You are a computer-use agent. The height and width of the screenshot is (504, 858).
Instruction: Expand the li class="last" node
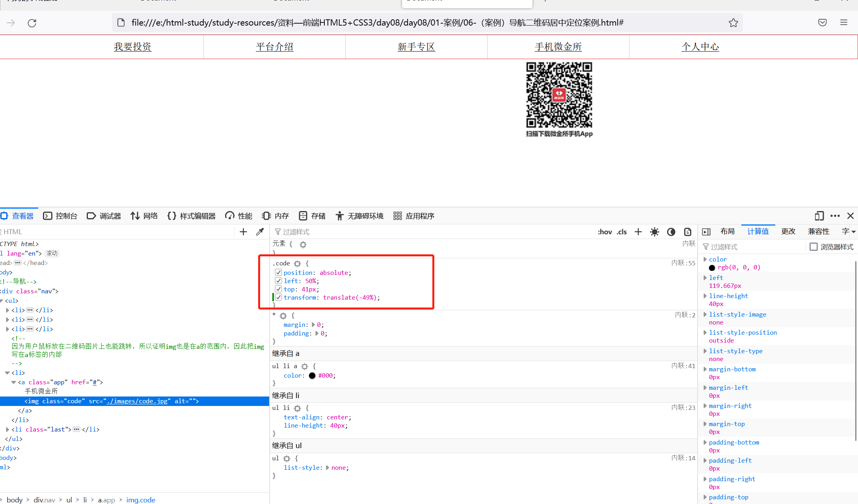(7, 430)
